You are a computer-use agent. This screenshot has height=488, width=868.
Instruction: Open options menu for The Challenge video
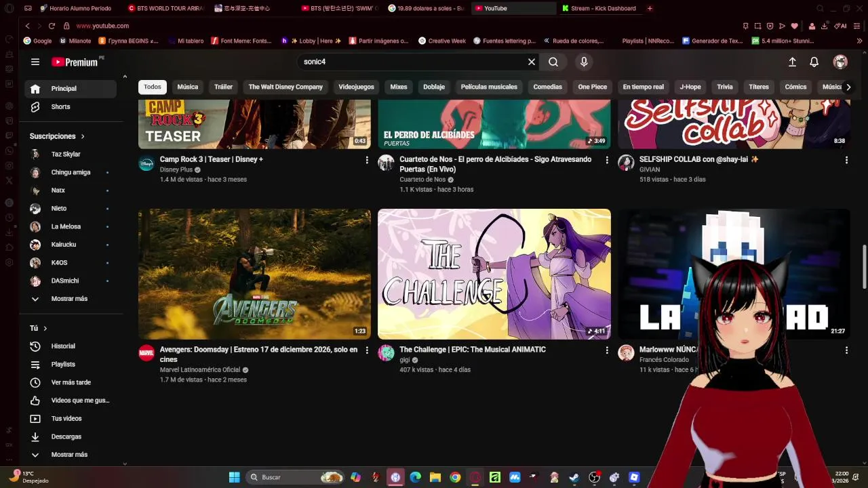pos(607,350)
